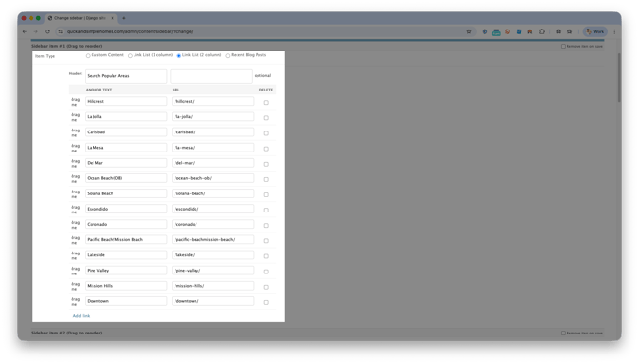Click the /mission-hills/ URL field

213,286
